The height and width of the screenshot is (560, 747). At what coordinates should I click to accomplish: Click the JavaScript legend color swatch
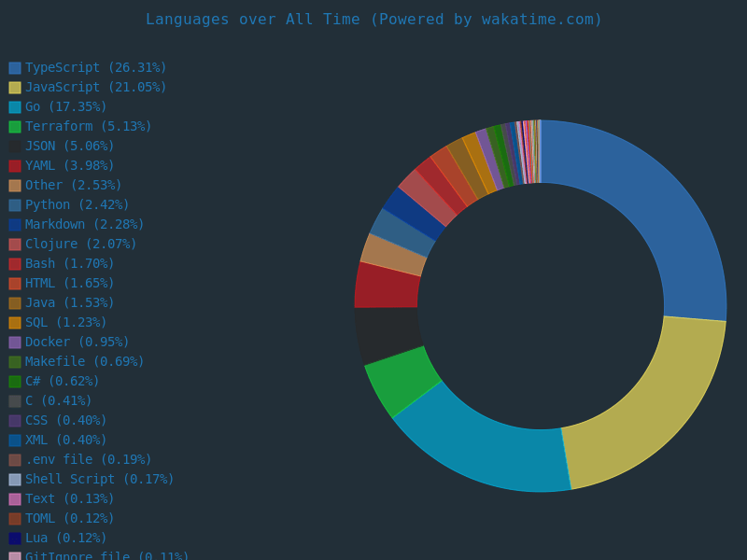pos(15,88)
